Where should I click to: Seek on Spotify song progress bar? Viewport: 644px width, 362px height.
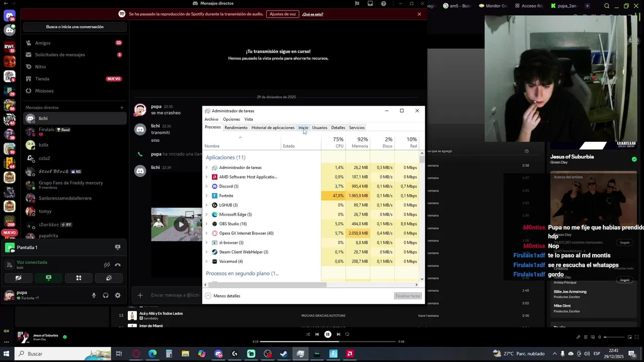328,341
